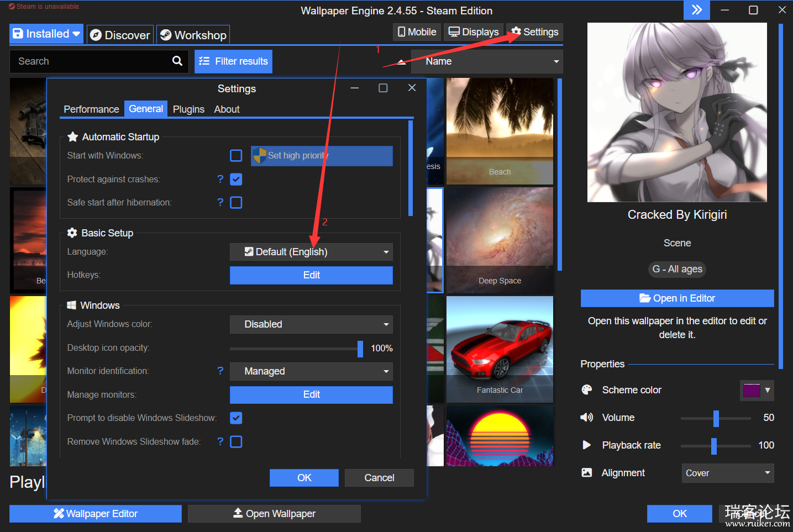Cancel the Settings dialog

coord(379,478)
